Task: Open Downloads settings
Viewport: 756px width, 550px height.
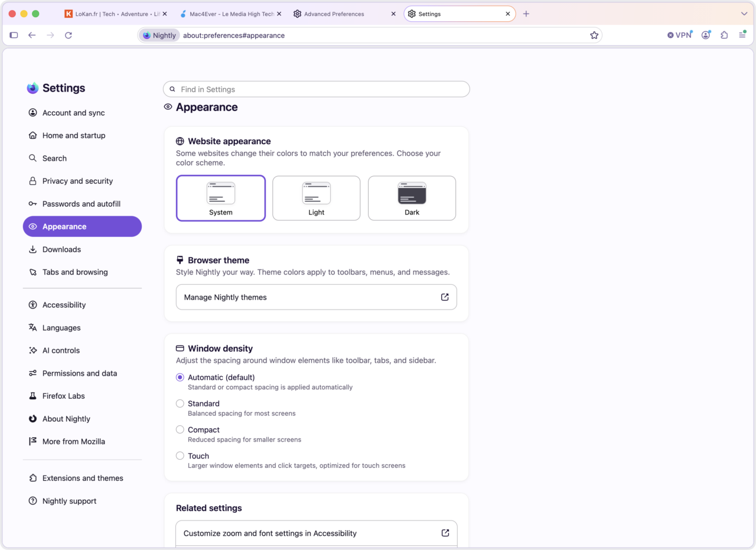Action: (x=82, y=249)
